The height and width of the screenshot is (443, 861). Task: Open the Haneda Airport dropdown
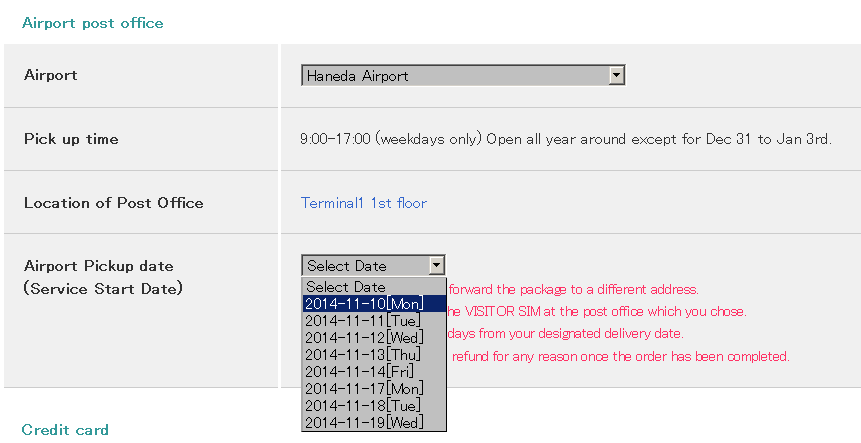[x=456, y=76]
